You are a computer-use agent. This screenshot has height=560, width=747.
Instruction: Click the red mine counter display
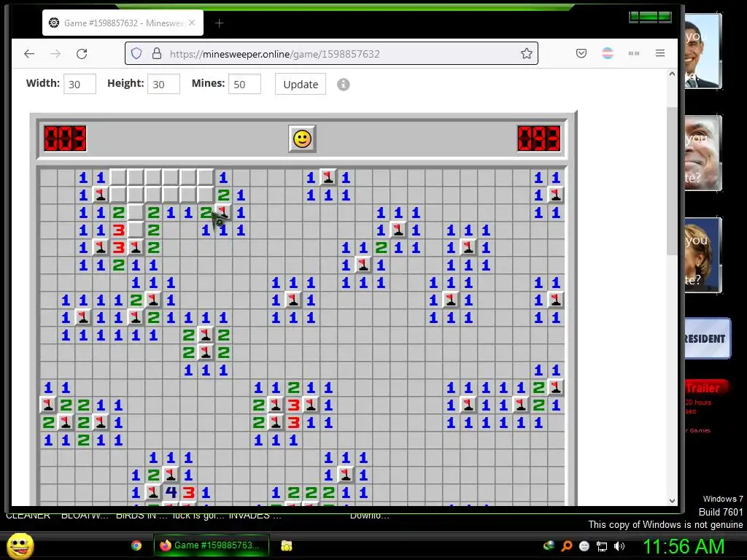point(65,139)
